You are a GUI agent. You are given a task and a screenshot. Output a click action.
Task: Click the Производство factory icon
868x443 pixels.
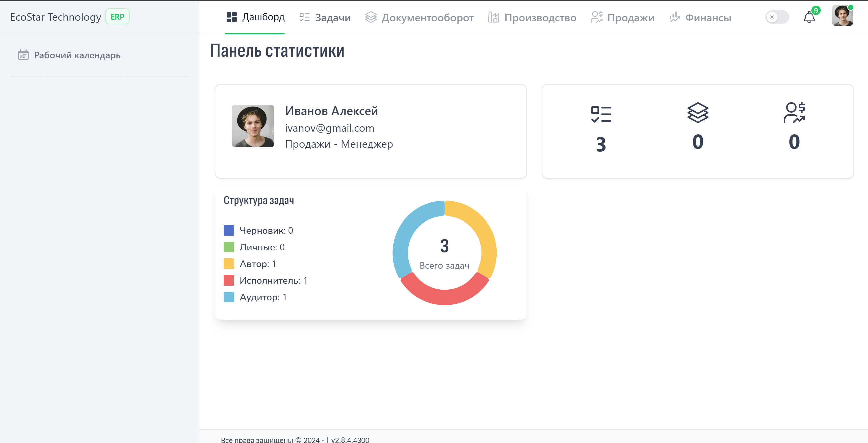(x=494, y=17)
